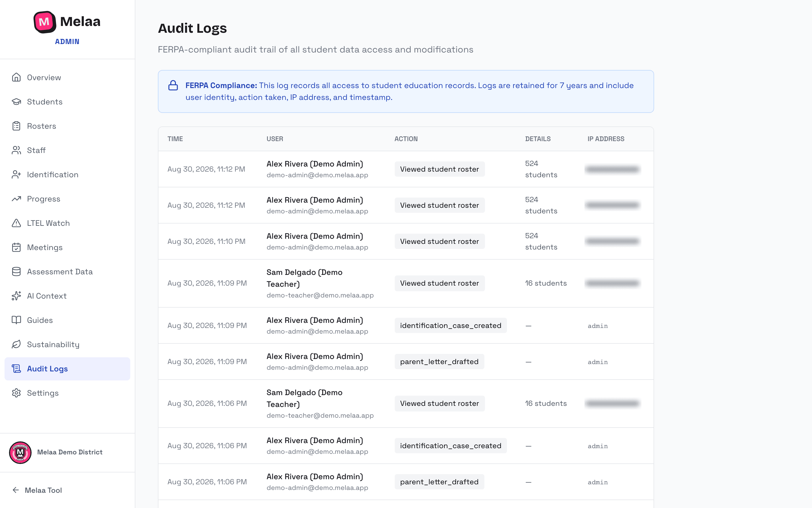Click the Settings gear icon
The width and height of the screenshot is (812, 508).
tap(16, 393)
